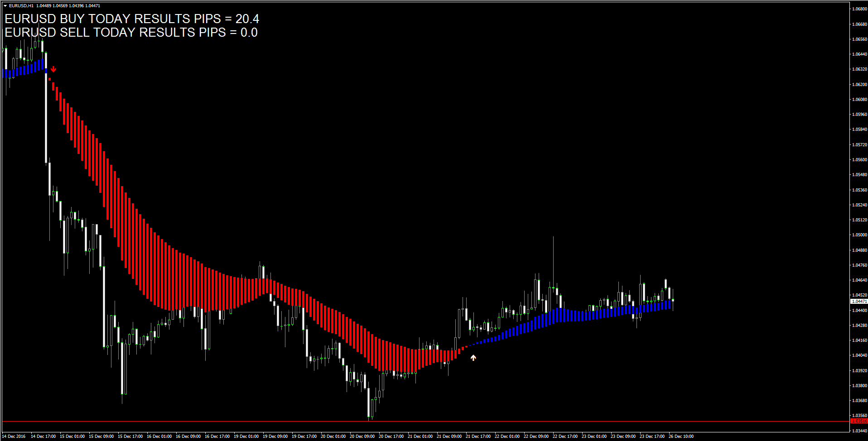
Task: Click the 1.03680 price scale label
Action: tap(859, 401)
